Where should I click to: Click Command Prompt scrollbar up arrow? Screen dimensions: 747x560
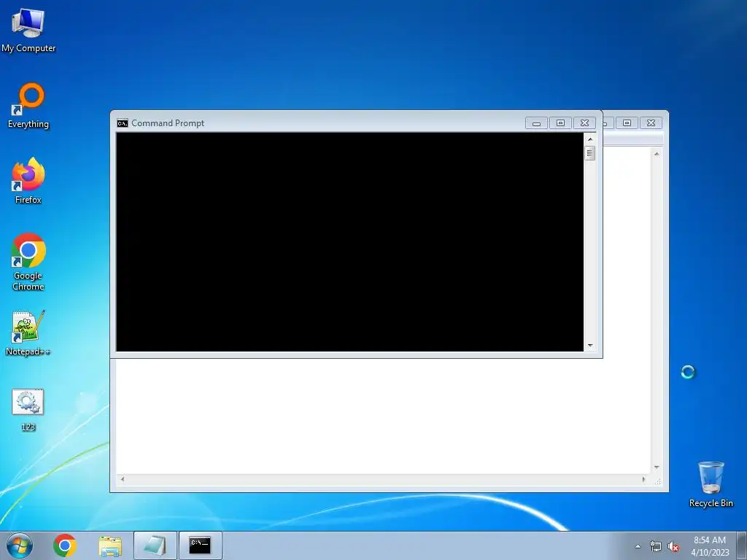(x=590, y=139)
